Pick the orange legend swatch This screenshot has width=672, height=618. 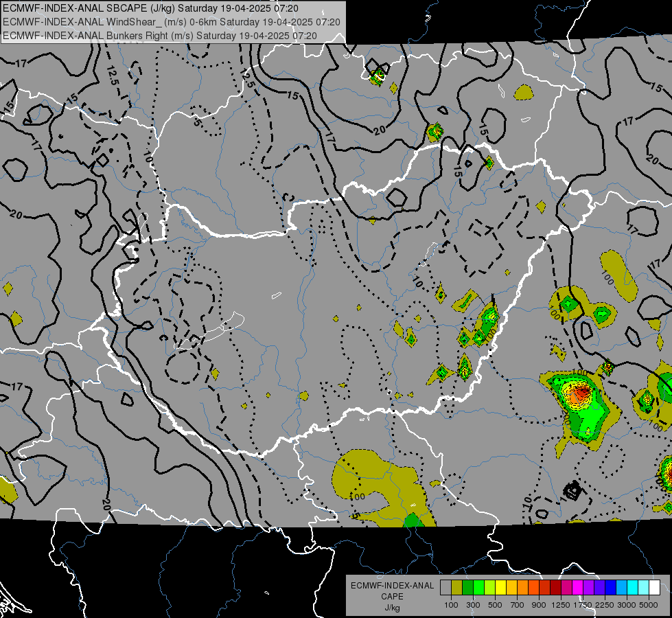point(523,587)
